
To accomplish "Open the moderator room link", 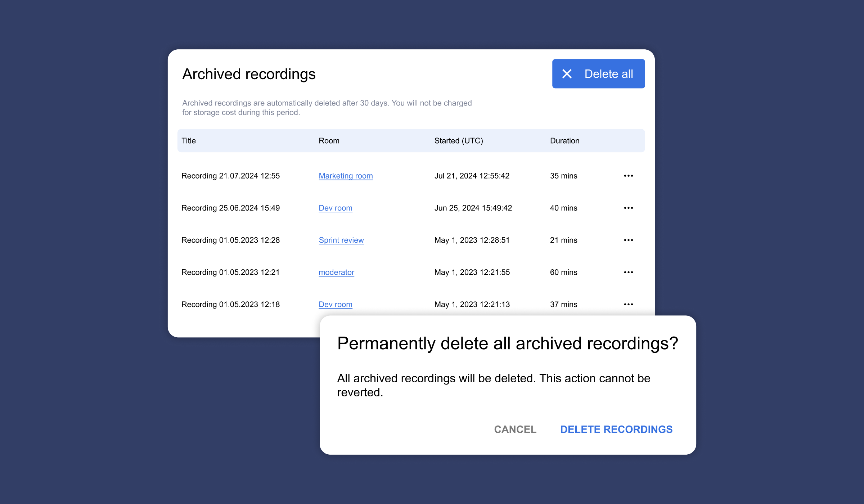I will (x=336, y=272).
